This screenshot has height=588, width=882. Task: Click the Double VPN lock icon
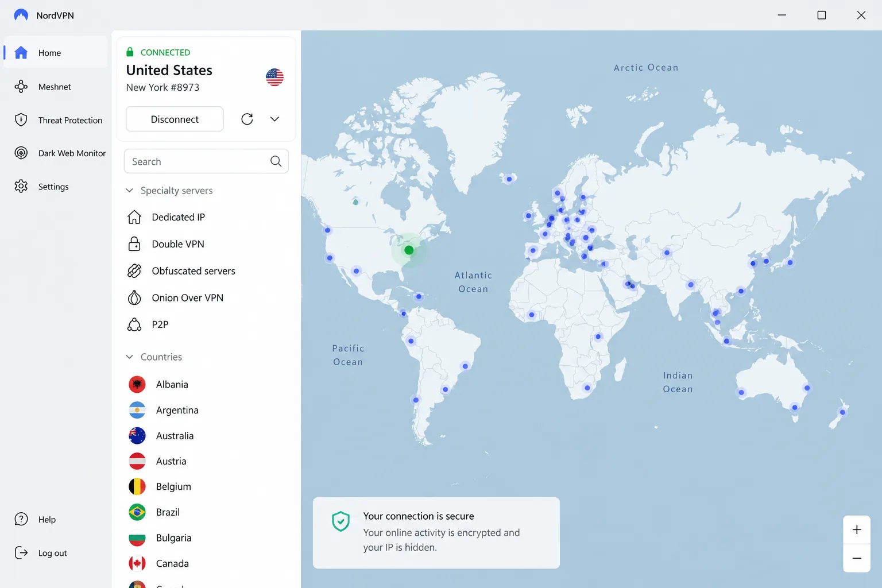pos(134,244)
